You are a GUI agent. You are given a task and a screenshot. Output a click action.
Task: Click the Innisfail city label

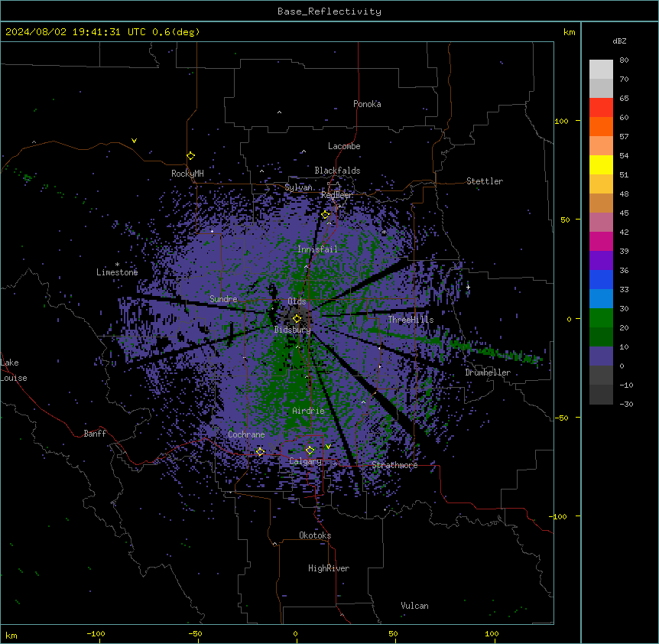pyautogui.click(x=317, y=249)
